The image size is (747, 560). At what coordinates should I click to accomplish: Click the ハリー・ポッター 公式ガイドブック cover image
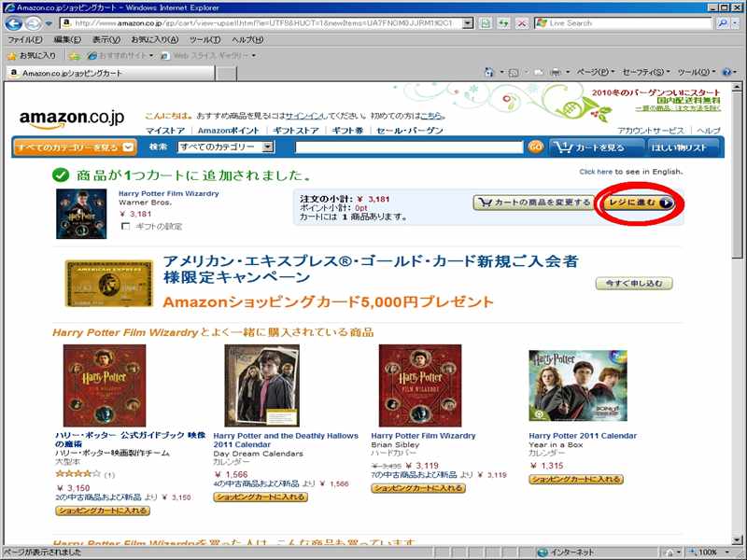tap(105, 385)
